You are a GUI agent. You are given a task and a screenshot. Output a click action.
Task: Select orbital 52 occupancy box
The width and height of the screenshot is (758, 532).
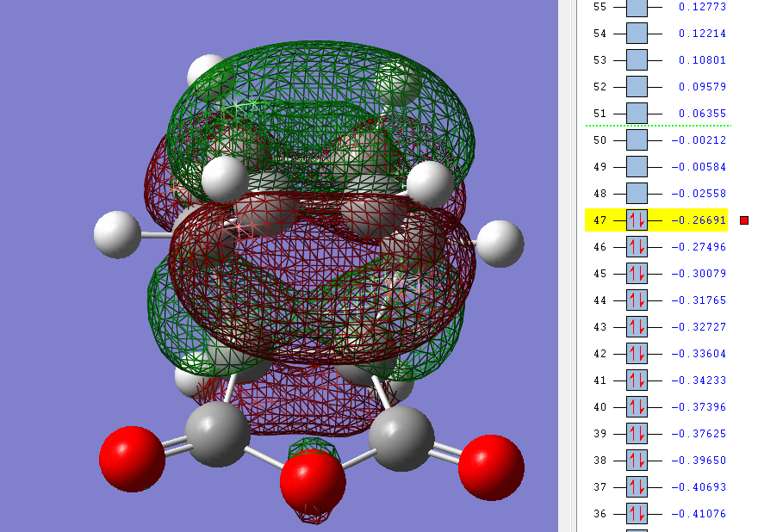tap(637, 86)
